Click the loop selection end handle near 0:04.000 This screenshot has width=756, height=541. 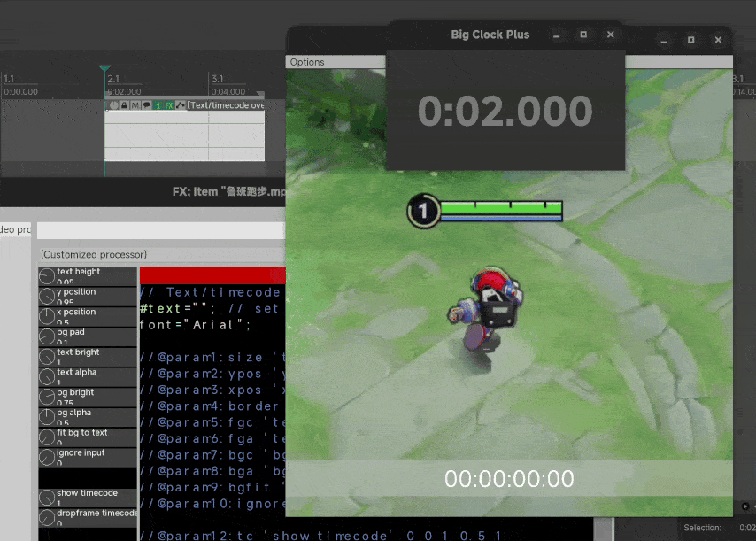(260, 94)
